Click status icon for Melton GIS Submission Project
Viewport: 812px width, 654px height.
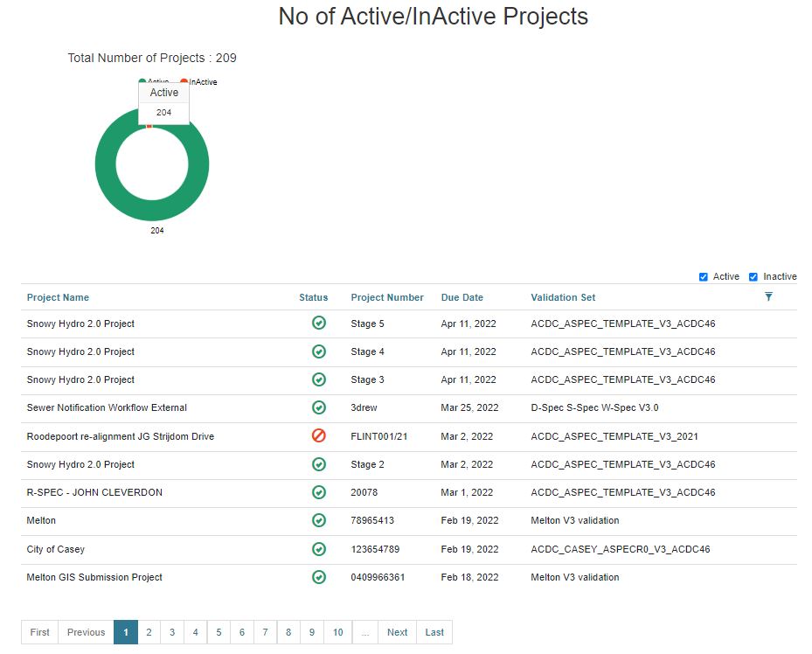(x=319, y=577)
